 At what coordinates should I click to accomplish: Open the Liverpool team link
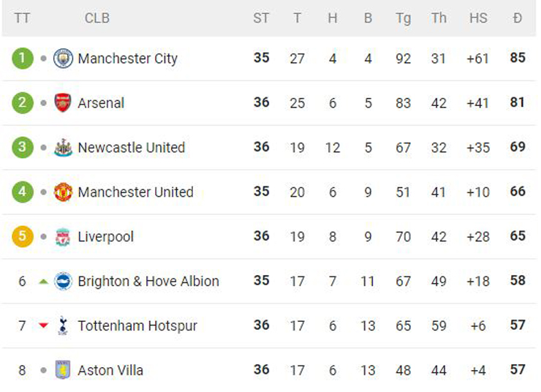click(105, 237)
